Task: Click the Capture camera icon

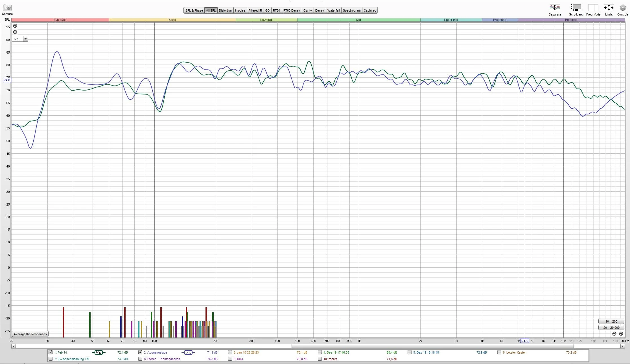Action: (7, 8)
